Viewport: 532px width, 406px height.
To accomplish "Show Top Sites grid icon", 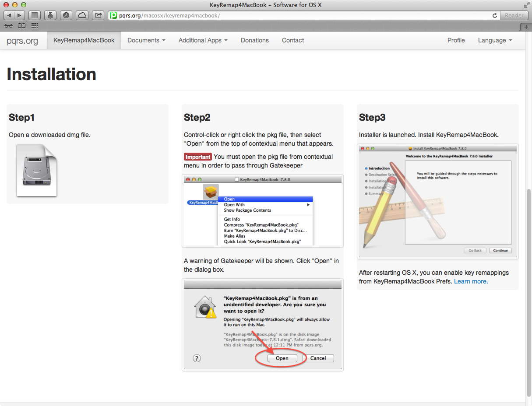I will [35, 26].
